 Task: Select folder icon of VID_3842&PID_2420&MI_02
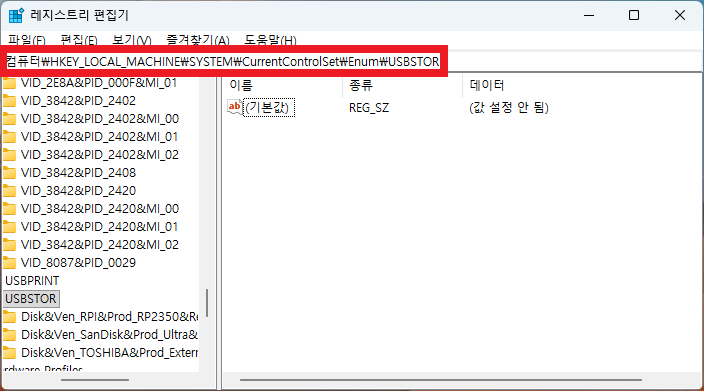9,245
